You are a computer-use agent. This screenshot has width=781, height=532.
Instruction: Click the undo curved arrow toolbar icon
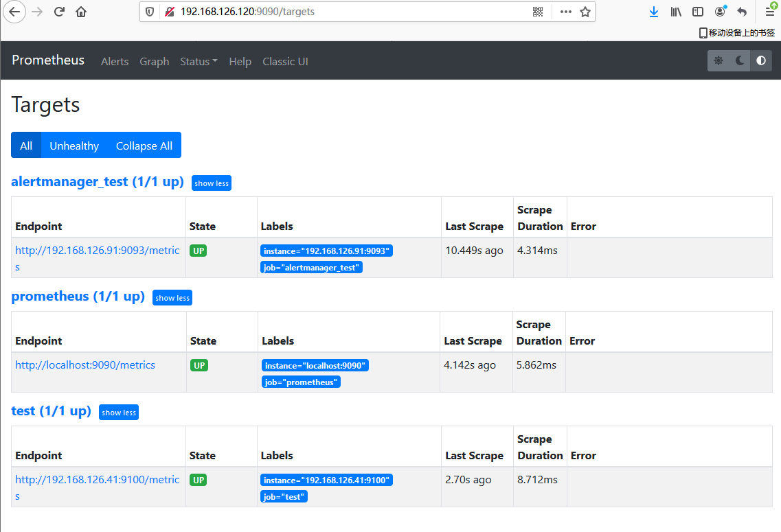click(742, 12)
